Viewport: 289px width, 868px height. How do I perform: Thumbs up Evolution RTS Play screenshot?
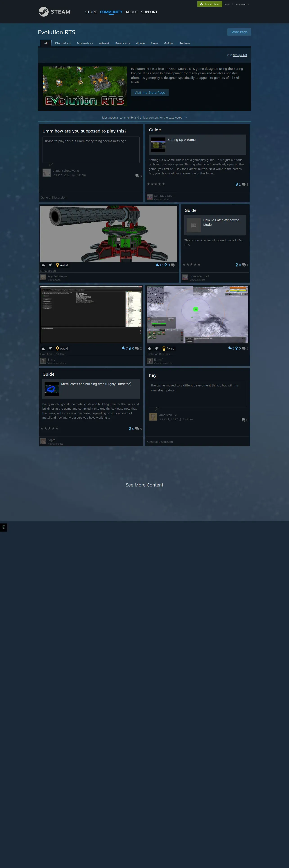[149, 348]
